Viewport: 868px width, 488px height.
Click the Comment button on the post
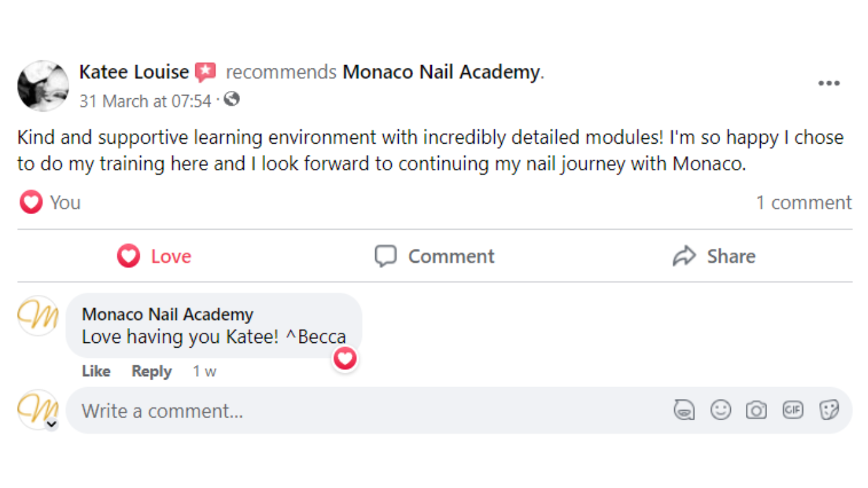435,256
